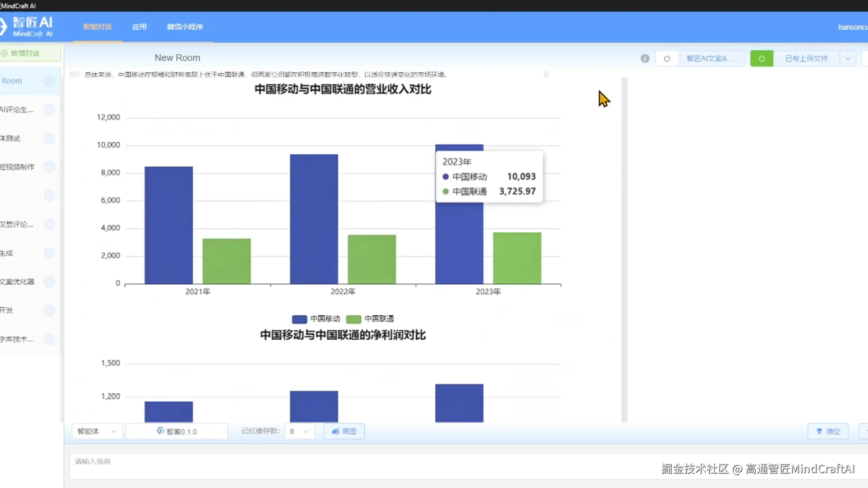The width and height of the screenshot is (868, 488).
Task: Open the 开发 conversation
Action: (6, 310)
